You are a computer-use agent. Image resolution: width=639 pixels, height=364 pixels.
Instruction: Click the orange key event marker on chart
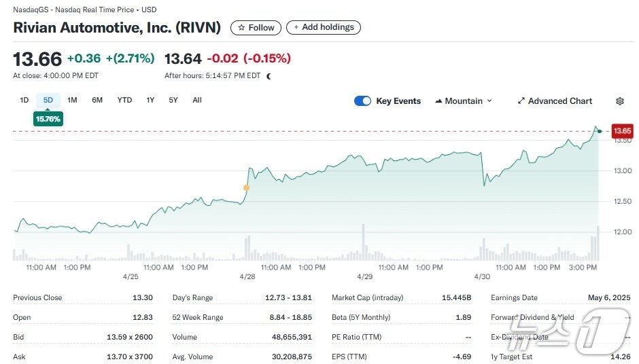[246, 188]
